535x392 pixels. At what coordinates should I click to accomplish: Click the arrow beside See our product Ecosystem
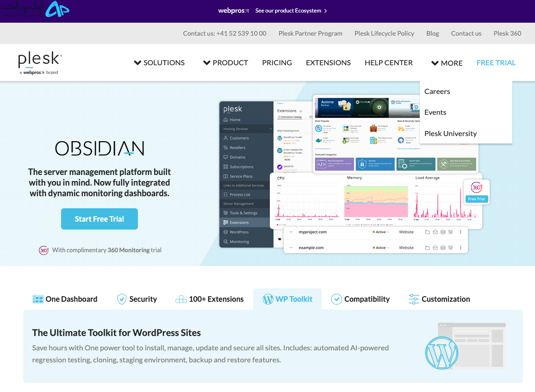click(325, 11)
